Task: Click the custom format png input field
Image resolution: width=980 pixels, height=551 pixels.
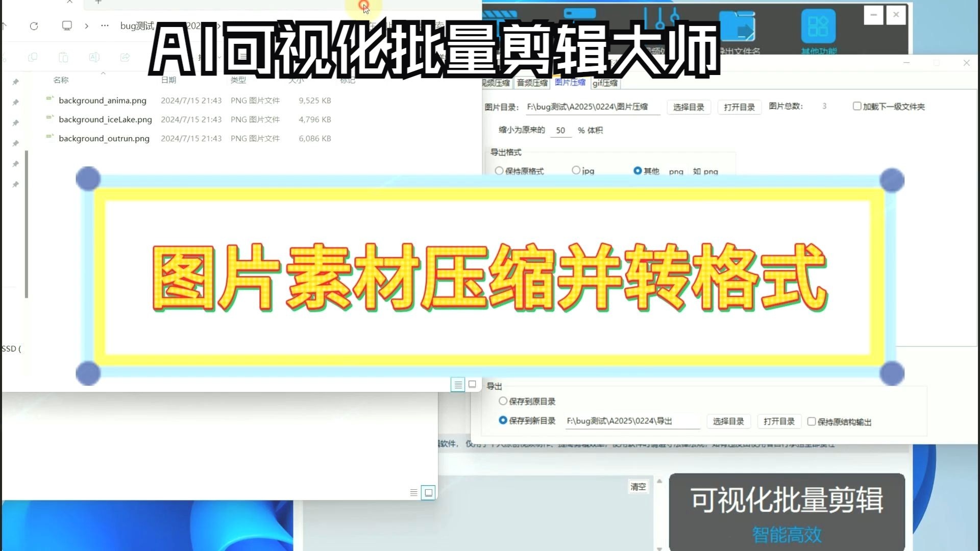Action: (676, 171)
